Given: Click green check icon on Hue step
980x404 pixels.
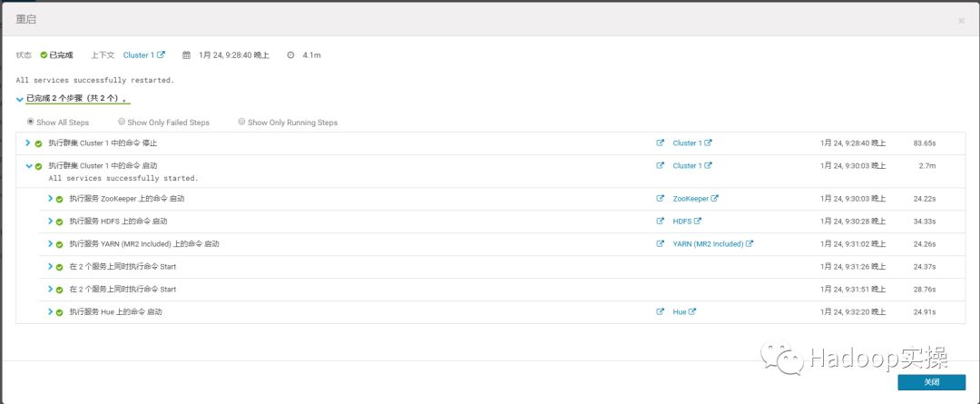Looking at the screenshot, I should point(59,312).
